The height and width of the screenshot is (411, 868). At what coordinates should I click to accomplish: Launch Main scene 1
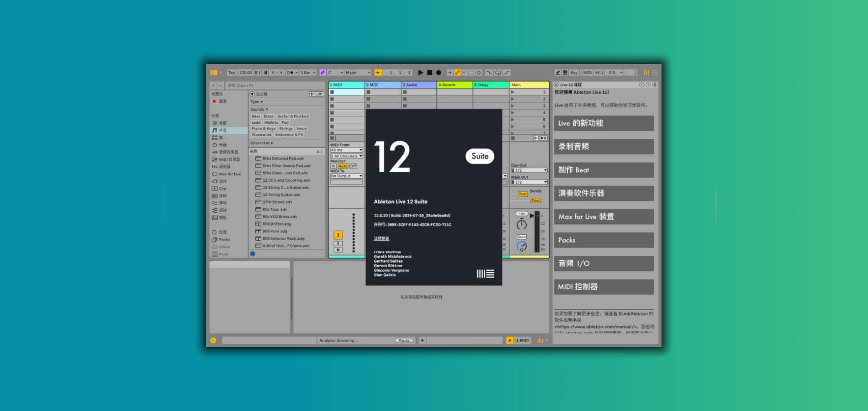[x=513, y=92]
